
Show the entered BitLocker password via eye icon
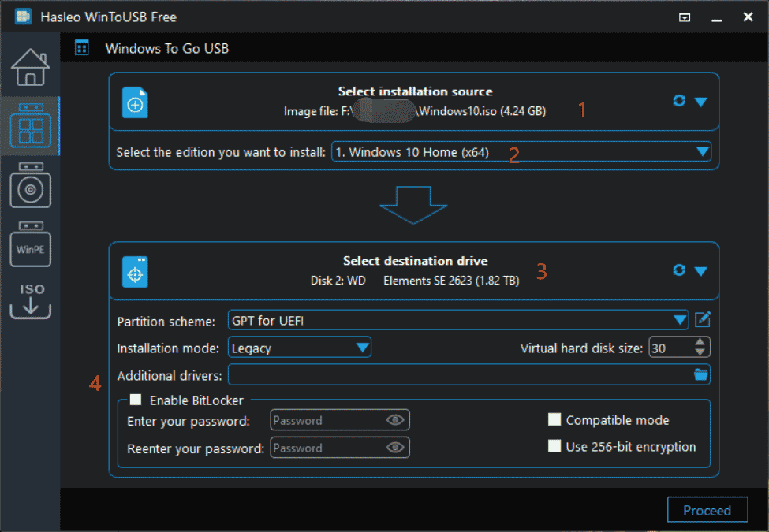click(395, 419)
